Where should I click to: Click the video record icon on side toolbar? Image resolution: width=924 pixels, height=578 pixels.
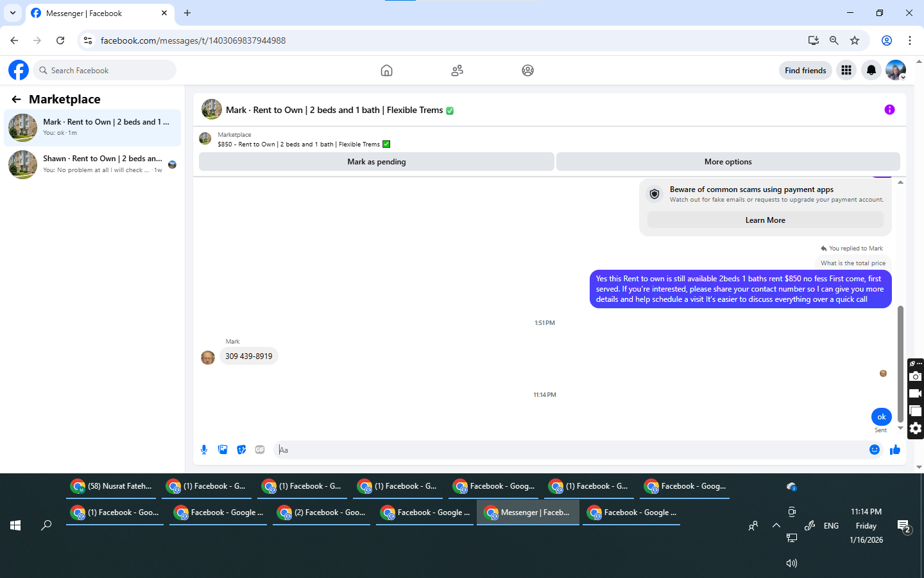click(916, 394)
